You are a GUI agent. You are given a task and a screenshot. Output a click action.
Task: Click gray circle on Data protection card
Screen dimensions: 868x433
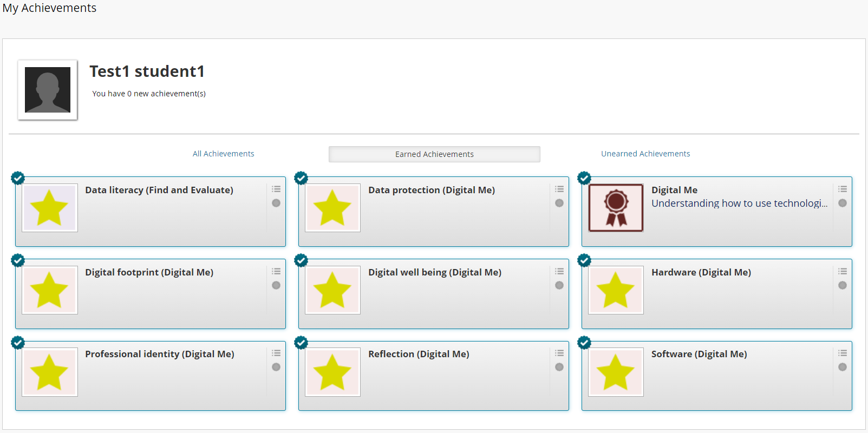click(x=559, y=203)
